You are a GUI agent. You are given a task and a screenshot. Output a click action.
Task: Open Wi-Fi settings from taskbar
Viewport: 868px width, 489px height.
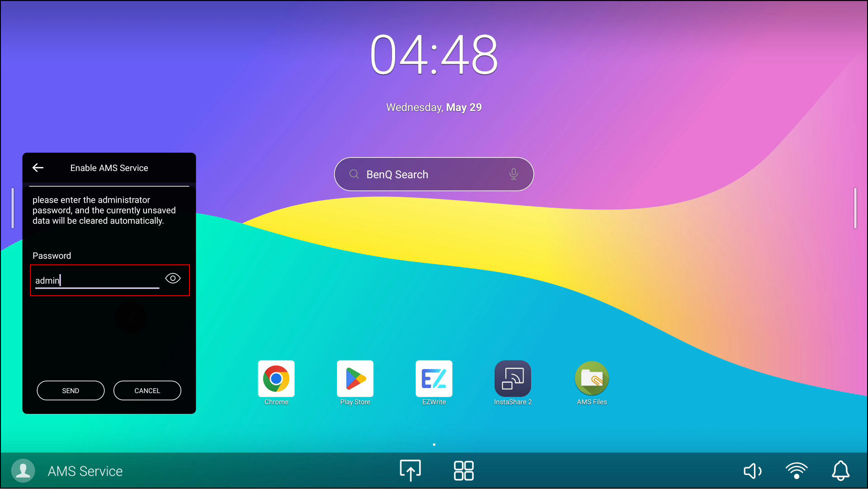(x=796, y=470)
